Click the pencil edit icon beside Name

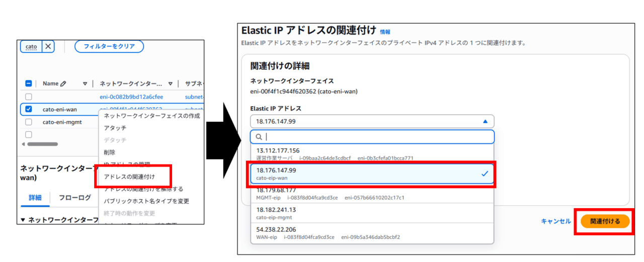tap(63, 84)
